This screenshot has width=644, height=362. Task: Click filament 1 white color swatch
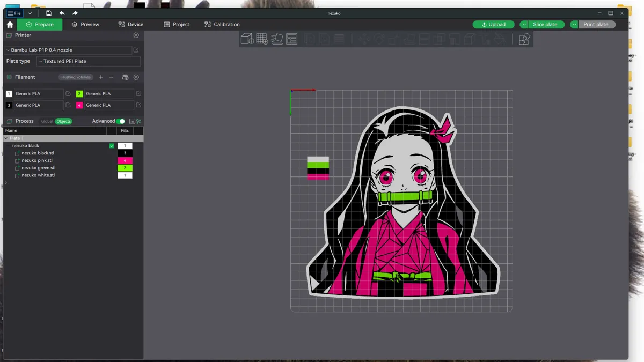9,94
